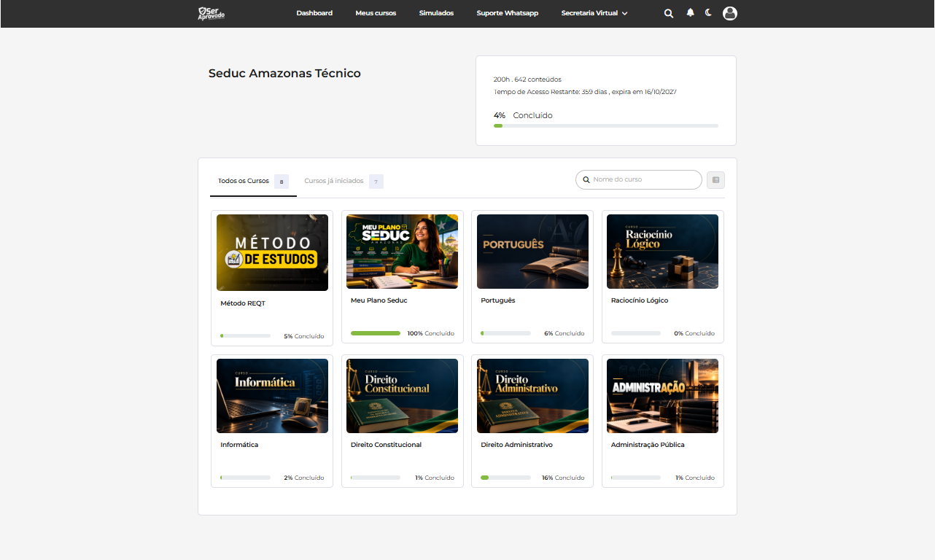Open the search magnifier in navbar
The image size is (935, 560).
pyautogui.click(x=669, y=13)
